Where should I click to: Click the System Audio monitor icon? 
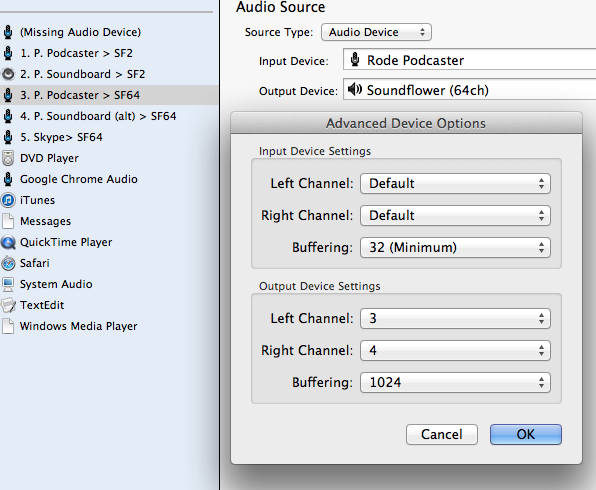point(8,284)
